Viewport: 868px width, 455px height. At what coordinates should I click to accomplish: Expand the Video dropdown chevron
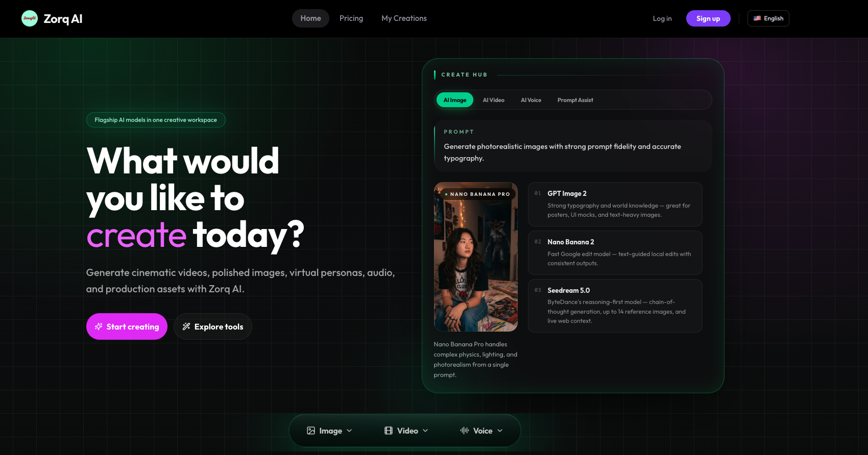tap(425, 431)
